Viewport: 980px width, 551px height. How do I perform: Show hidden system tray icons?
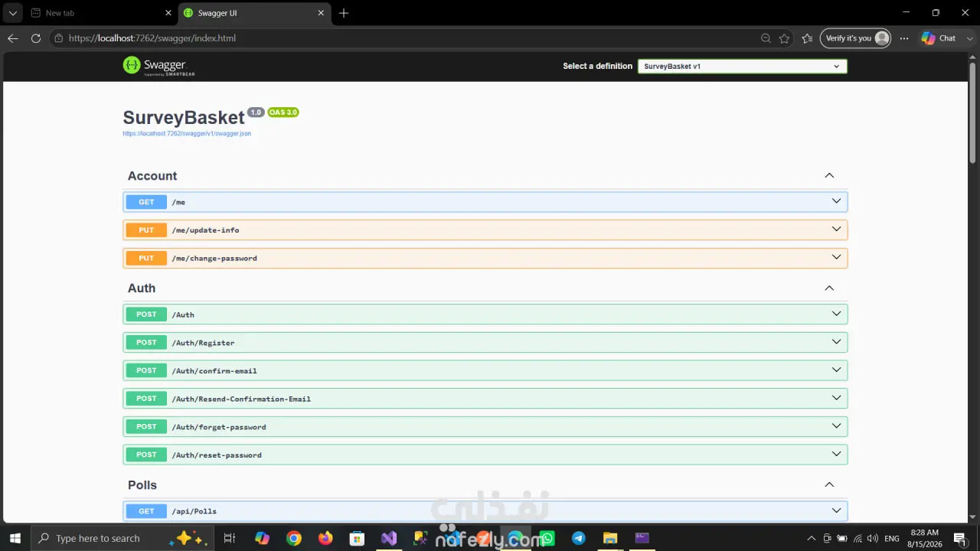click(x=812, y=538)
